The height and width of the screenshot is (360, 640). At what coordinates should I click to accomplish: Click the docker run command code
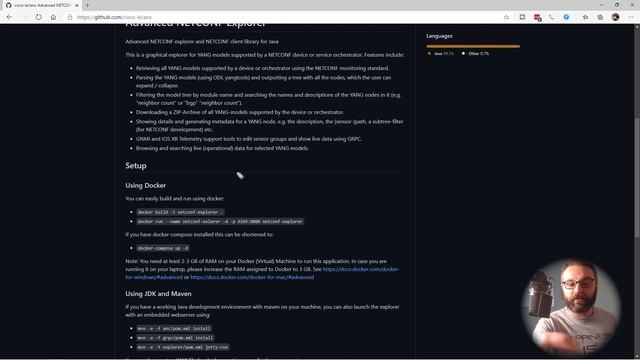click(x=220, y=222)
